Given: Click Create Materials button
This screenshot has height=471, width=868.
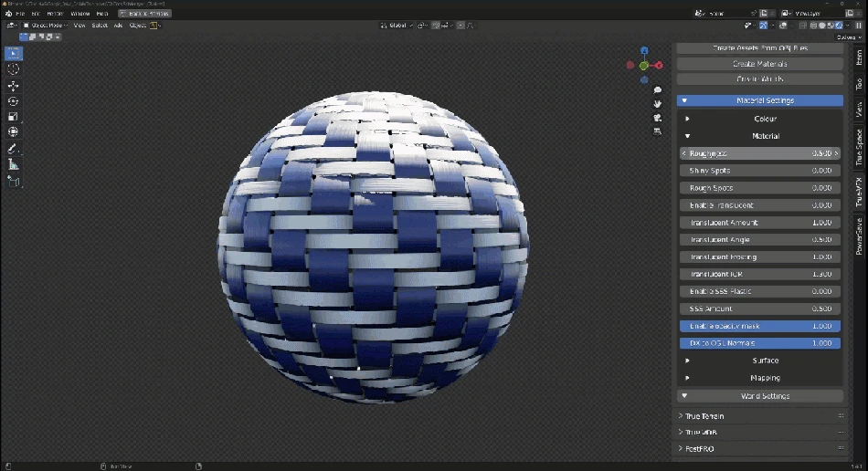Looking at the screenshot, I should (x=760, y=64).
